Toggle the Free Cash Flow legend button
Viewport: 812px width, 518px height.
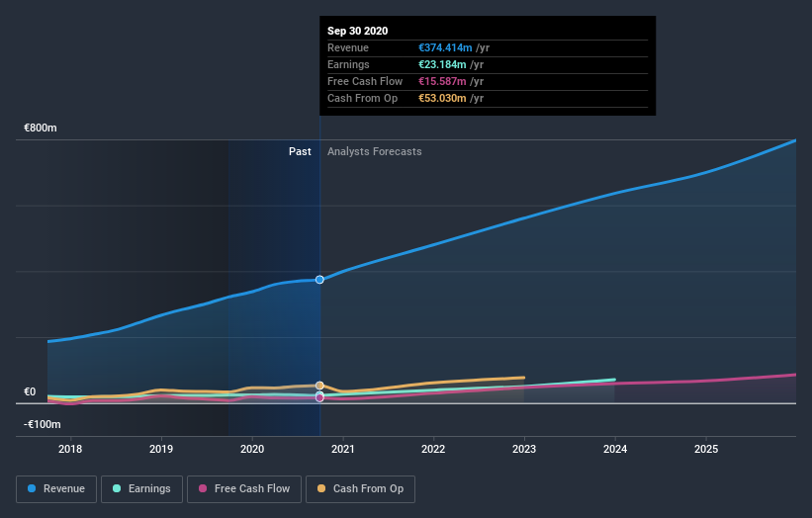click(244, 489)
